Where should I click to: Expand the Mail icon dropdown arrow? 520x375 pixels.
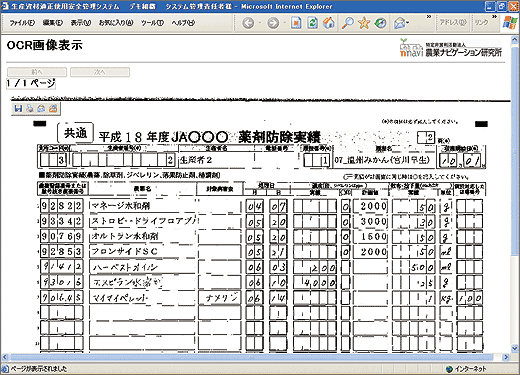click(408, 23)
